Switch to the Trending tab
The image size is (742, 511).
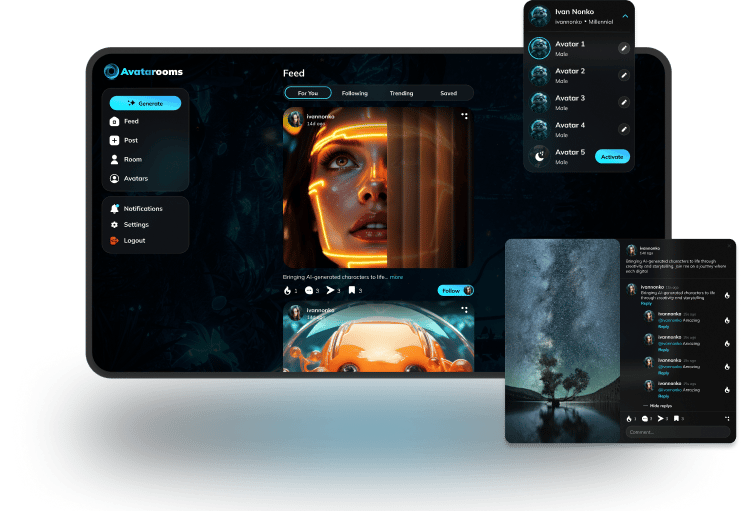(x=401, y=93)
